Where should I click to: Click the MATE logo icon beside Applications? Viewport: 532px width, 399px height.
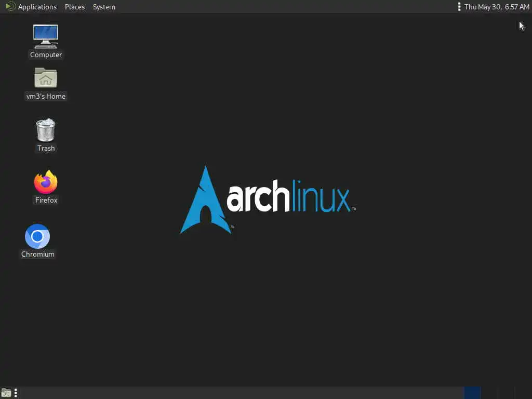tap(10, 6)
